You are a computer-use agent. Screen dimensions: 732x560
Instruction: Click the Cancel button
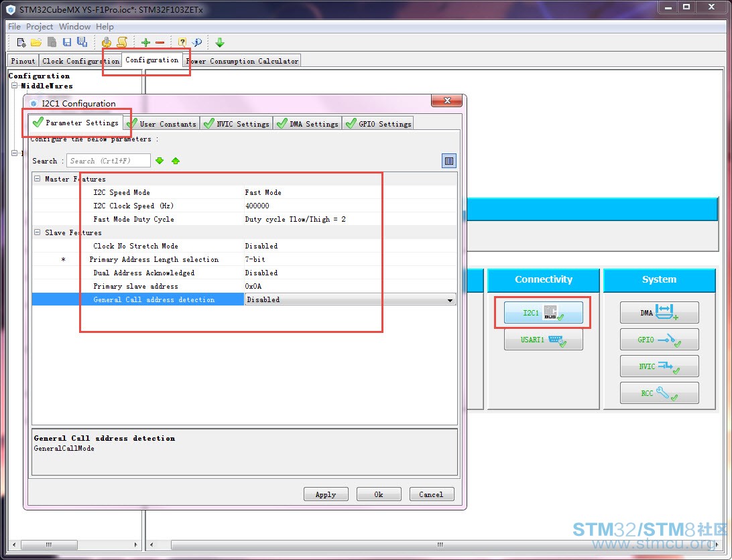click(432, 494)
